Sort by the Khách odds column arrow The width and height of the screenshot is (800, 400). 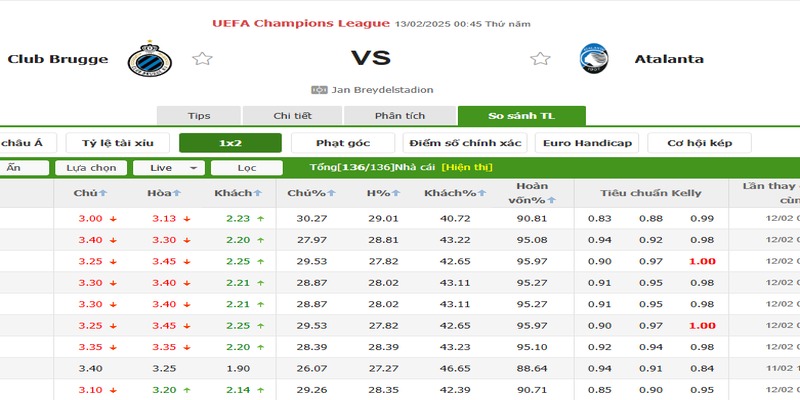coord(258,193)
